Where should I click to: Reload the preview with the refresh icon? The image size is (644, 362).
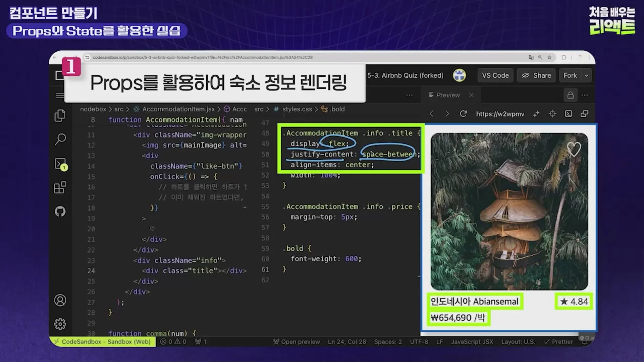tap(463, 114)
